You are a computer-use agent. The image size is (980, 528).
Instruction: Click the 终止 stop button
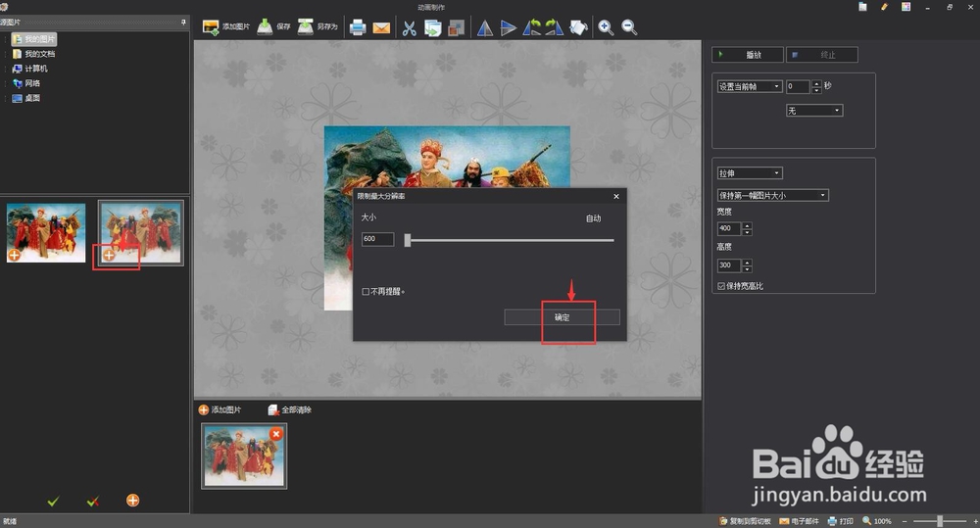tap(822, 55)
